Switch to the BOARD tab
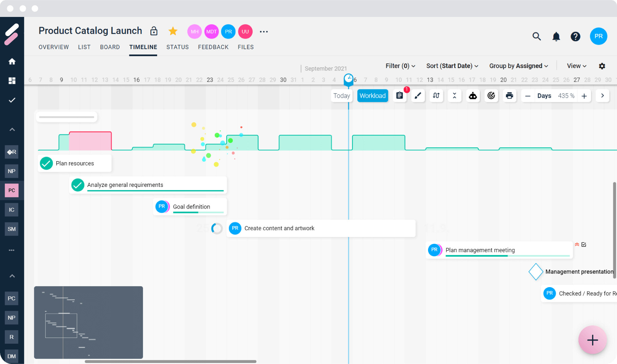The height and width of the screenshot is (364, 617). tap(110, 47)
